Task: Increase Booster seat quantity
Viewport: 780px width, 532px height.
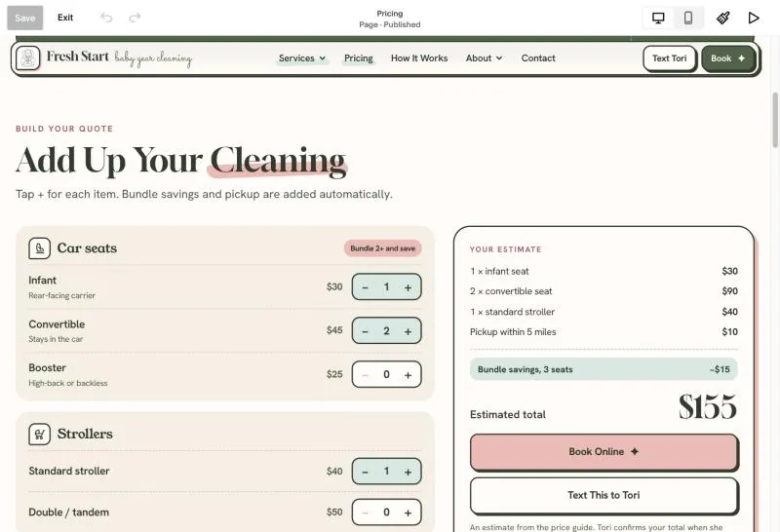Action: click(x=408, y=375)
